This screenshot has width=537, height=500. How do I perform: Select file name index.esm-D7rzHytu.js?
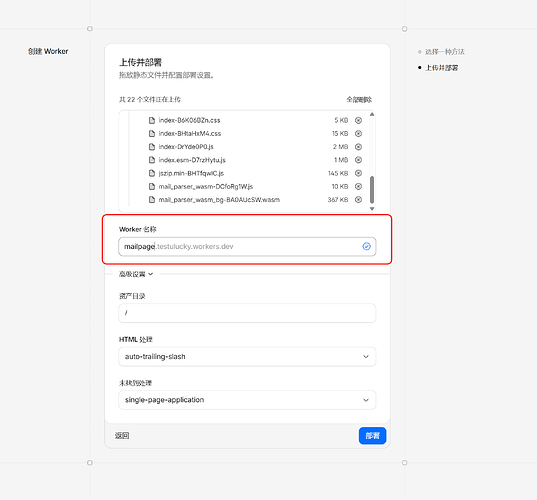click(192, 160)
